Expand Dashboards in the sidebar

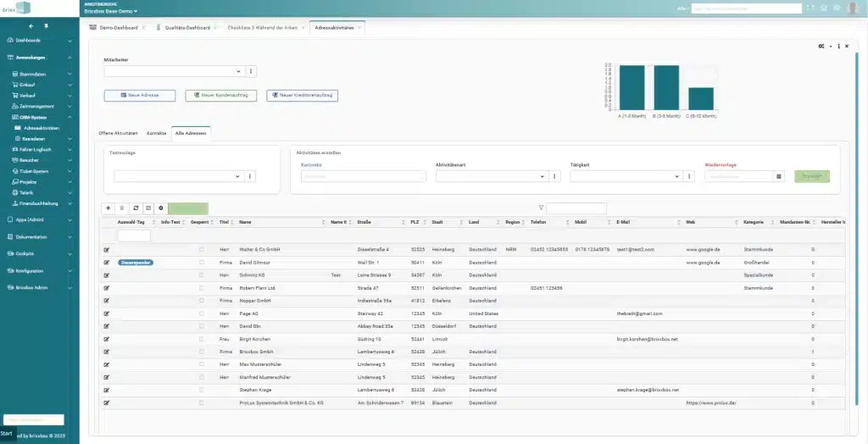(40, 41)
